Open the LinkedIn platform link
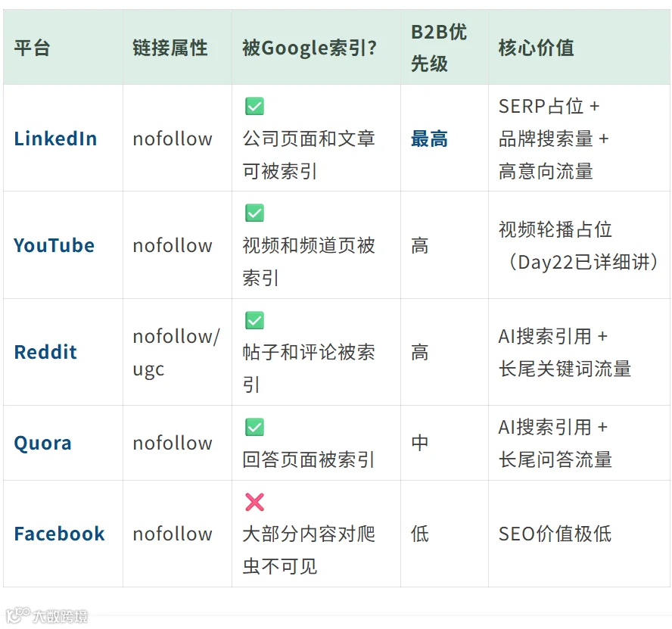672x629 pixels. (x=56, y=139)
